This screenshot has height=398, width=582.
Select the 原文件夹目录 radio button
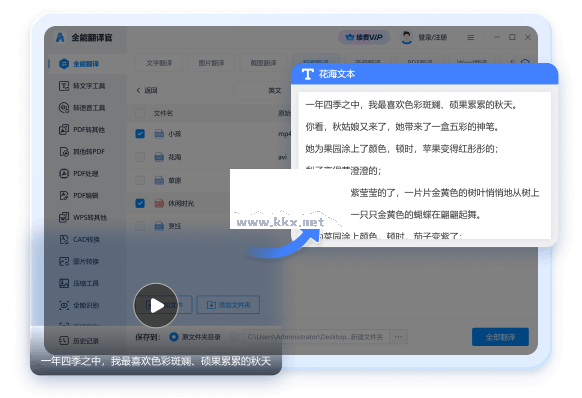coord(173,337)
